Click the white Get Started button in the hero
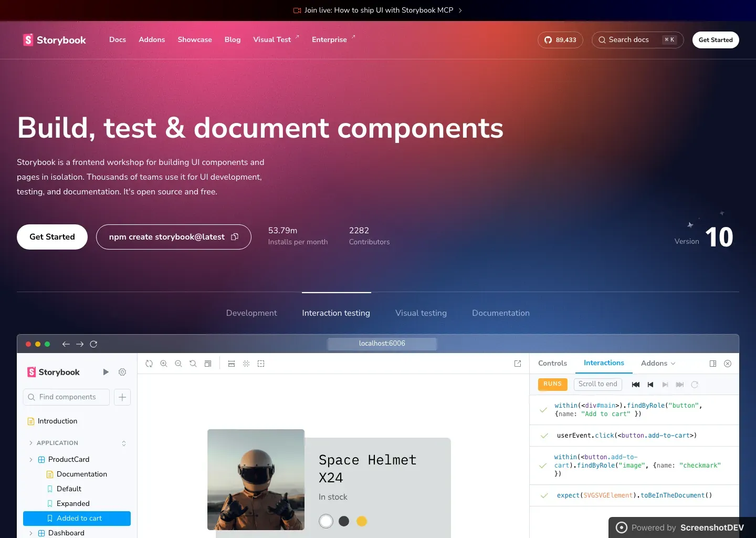756x538 pixels. 52,237
